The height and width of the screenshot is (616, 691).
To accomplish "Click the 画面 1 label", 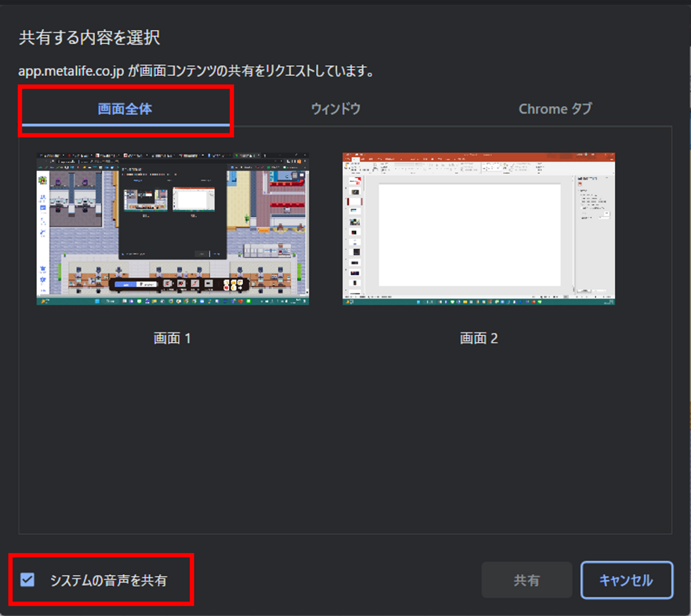I will [x=172, y=338].
